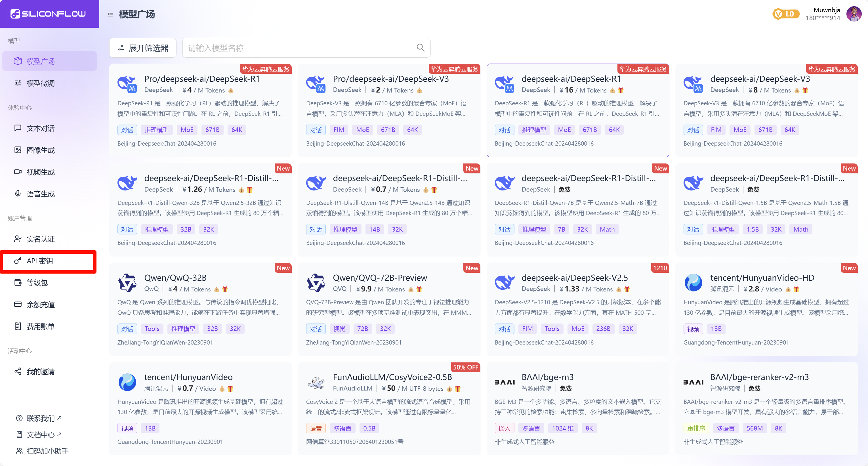Click money bag icon on Pro/deepseek-ai/DeepSeek-R1 card

(231, 90)
